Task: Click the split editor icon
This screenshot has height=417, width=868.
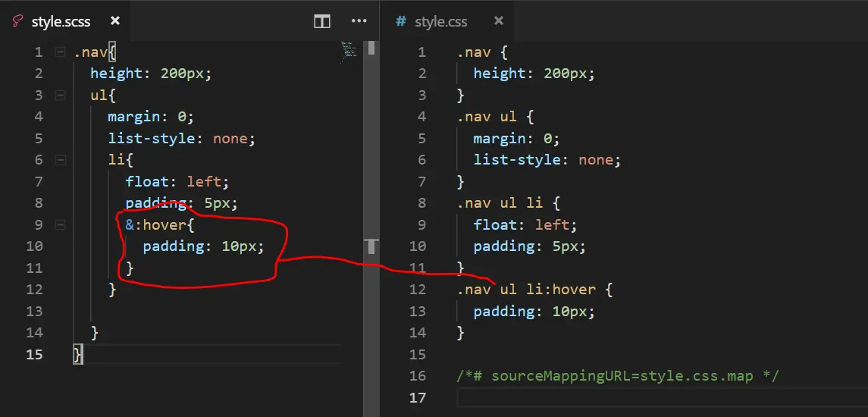Action: click(x=321, y=21)
